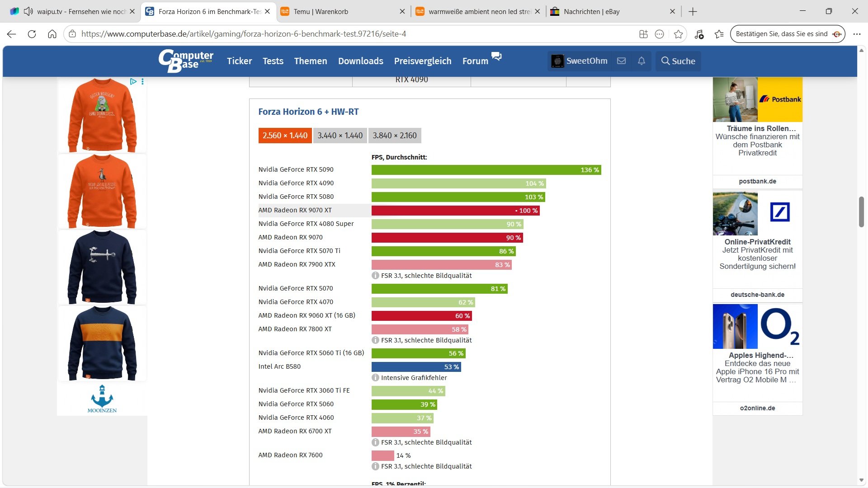Close the Nachrichten eBay tab
Viewport: 868px width, 488px height.
(672, 12)
